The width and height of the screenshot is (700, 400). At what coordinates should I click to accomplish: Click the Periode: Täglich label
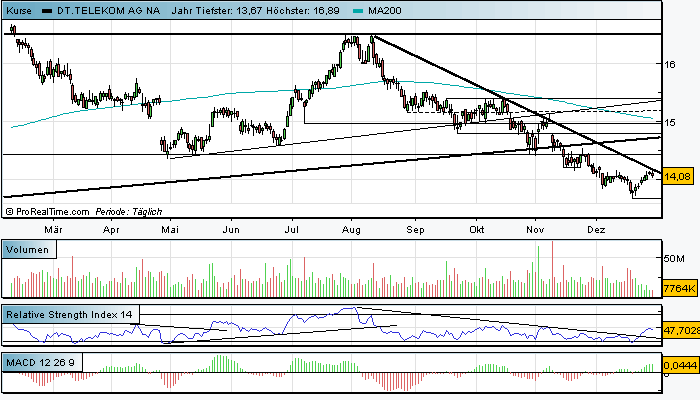pyautogui.click(x=129, y=212)
